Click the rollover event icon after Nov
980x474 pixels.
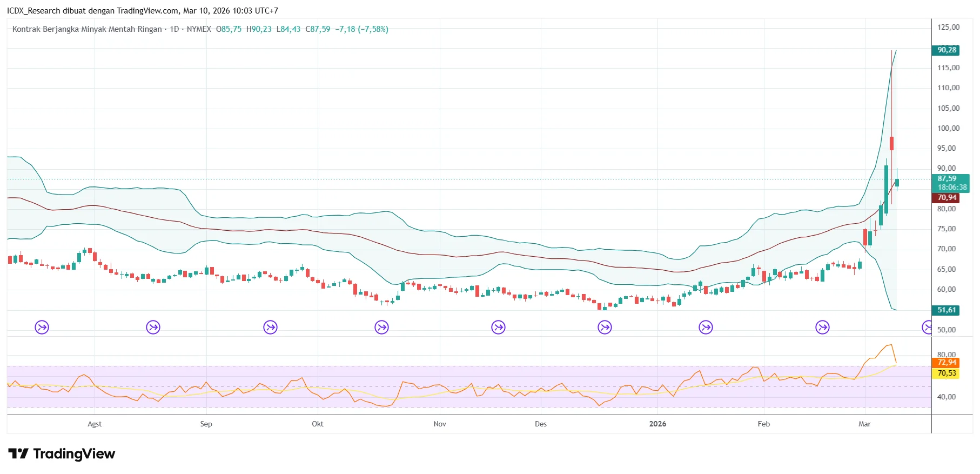coord(498,327)
